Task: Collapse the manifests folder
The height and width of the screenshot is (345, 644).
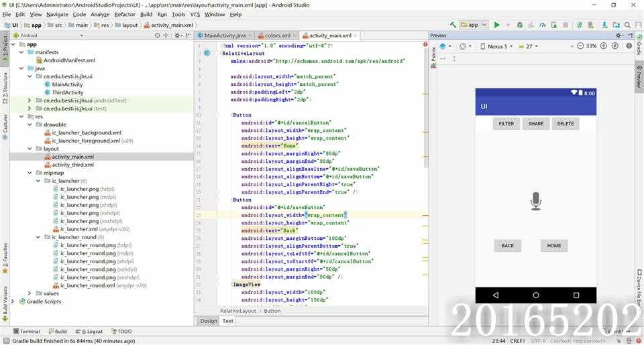Action: coord(21,52)
